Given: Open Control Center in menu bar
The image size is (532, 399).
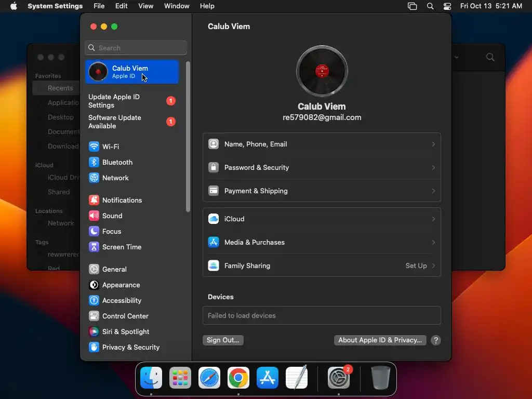Looking at the screenshot, I should click(x=447, y=6).
